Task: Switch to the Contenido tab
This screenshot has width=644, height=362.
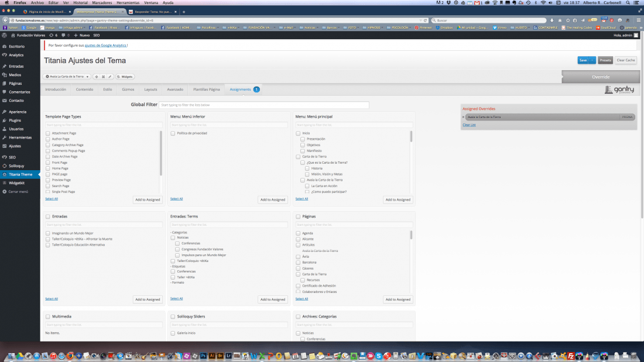Action: pyautogui.click(x=85, y=89)
